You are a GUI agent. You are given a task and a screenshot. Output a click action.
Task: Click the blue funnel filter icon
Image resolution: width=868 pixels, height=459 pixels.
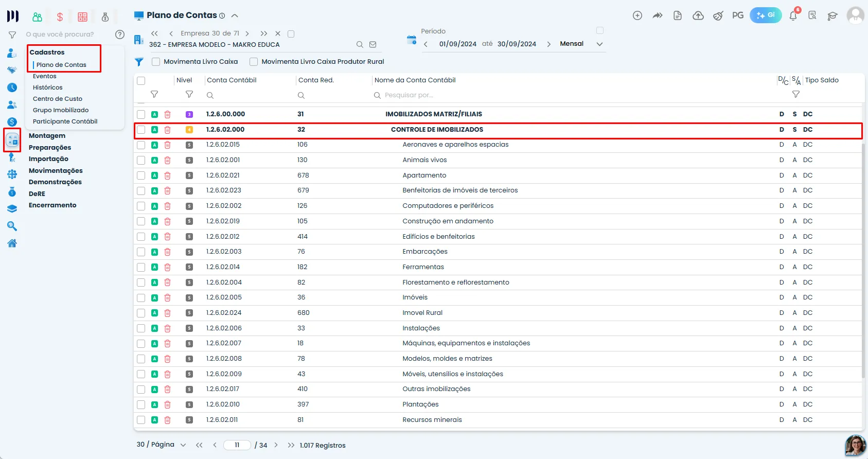139,62
